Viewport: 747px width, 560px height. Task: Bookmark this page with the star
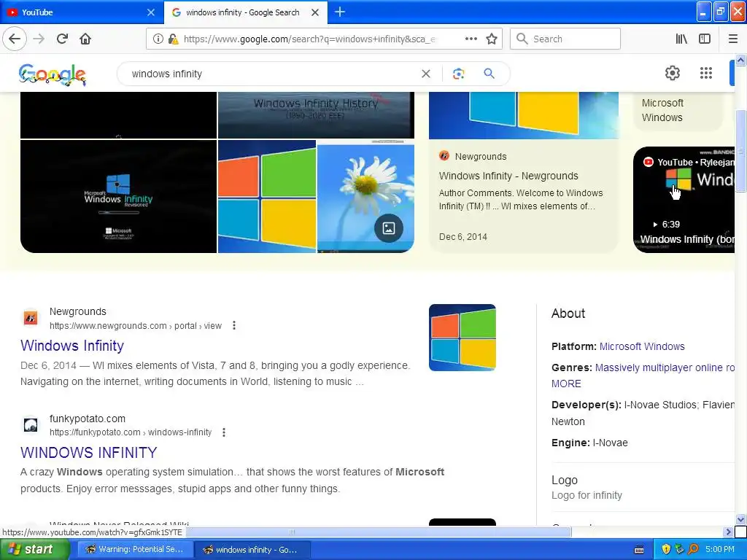492,39
